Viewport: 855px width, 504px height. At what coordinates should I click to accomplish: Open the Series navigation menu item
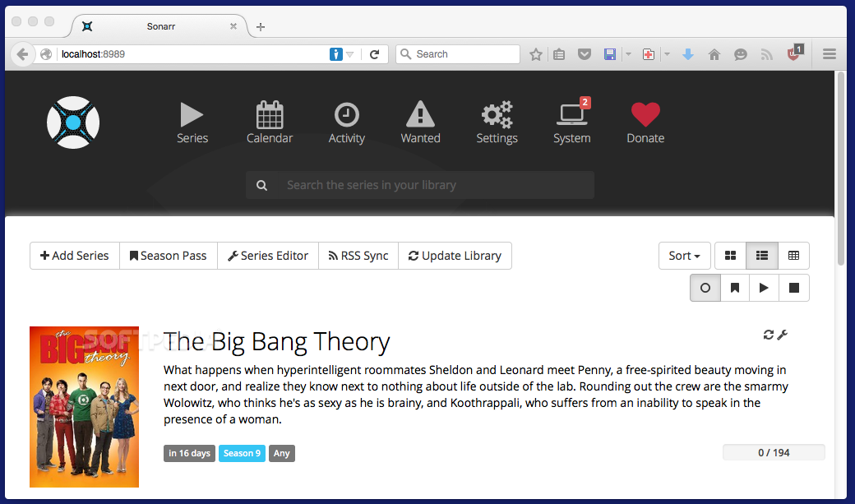tap(192, 121)
